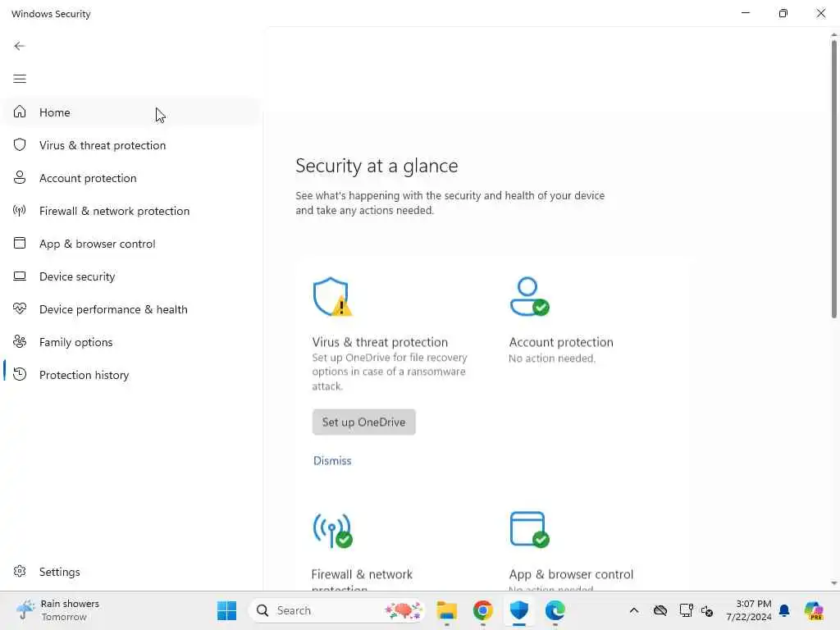The height and width of the screenshot is (630, 840).
Task: Open the Virus & threat protection warning shield tile
Action: coord(332,297)
